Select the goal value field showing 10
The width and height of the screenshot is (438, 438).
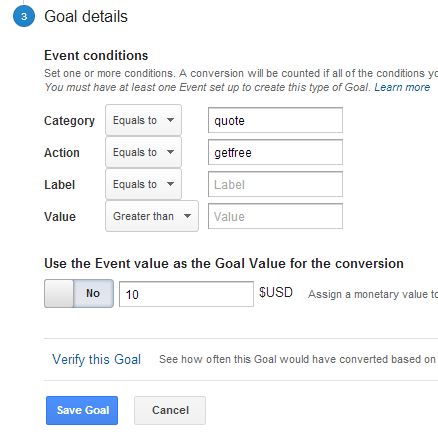tap(186, 294)
